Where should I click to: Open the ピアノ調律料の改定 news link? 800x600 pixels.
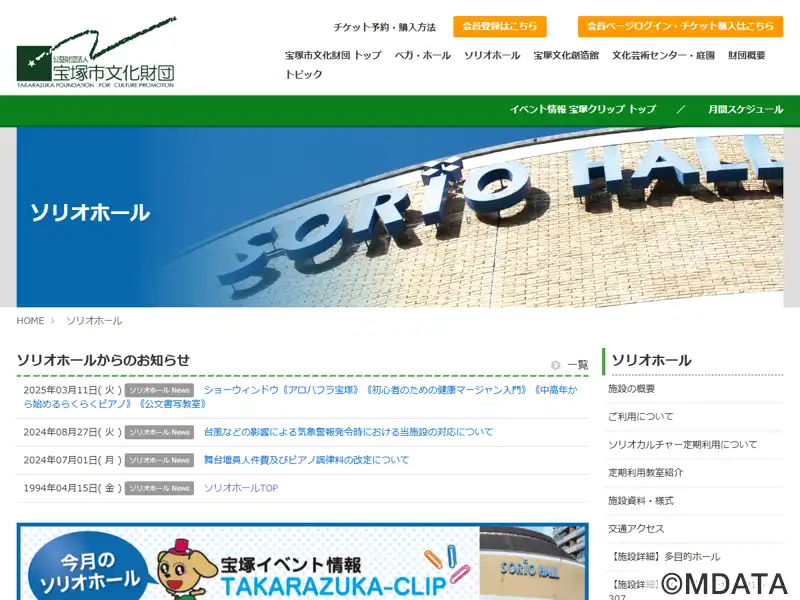[x=307, y=460]
